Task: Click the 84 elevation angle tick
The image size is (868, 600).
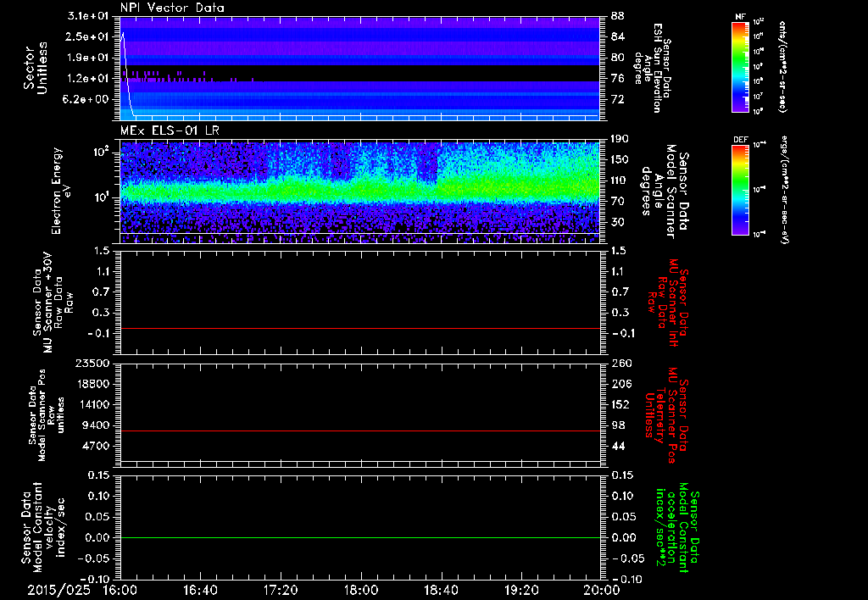Action: (618, 37)
